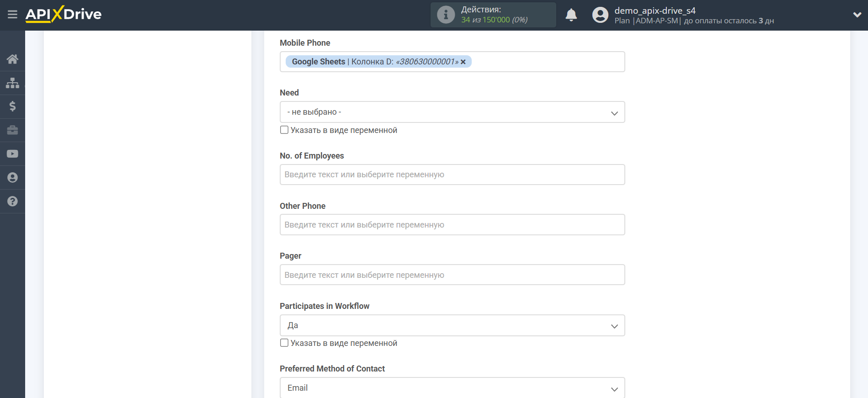This screenshot has height=398, width=868.
Task: Toggle variable checkbox under Need
Action: pyautogui.click(x=284, y=130)
